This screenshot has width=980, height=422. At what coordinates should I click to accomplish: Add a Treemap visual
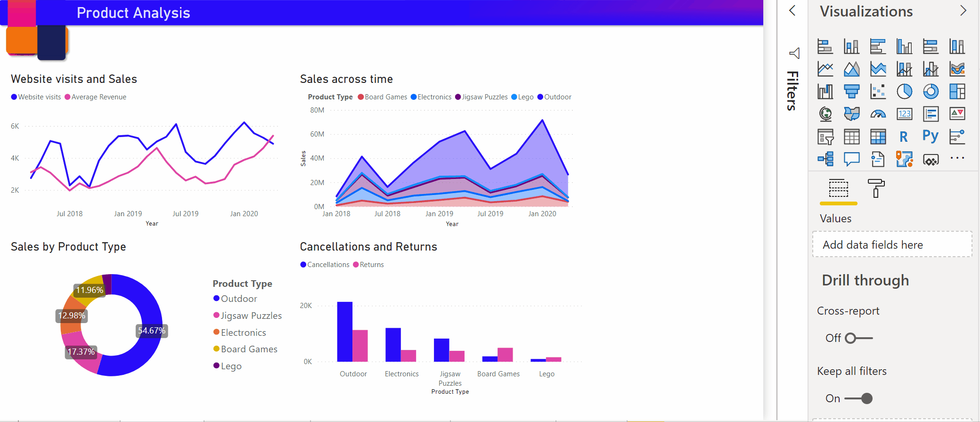(957, 91)
